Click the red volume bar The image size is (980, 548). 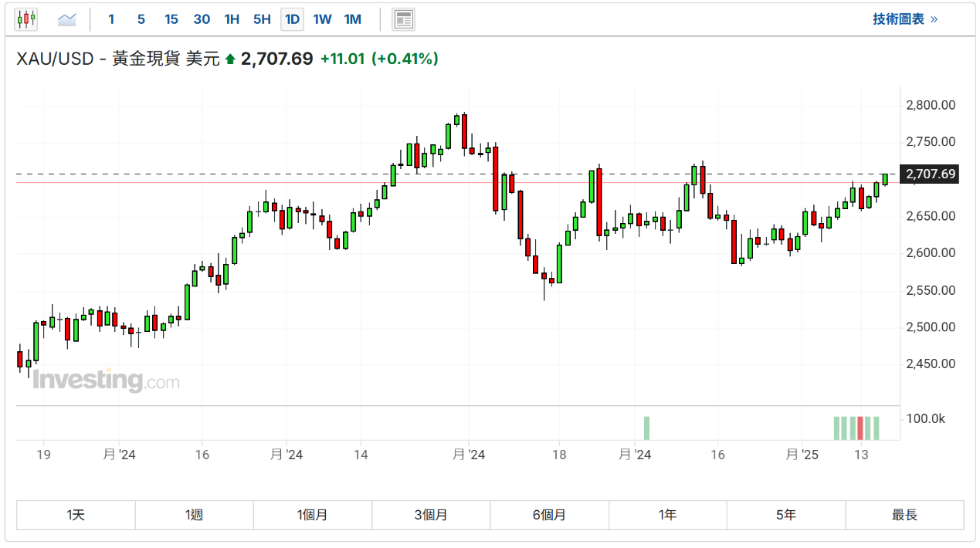coord(860,428)
